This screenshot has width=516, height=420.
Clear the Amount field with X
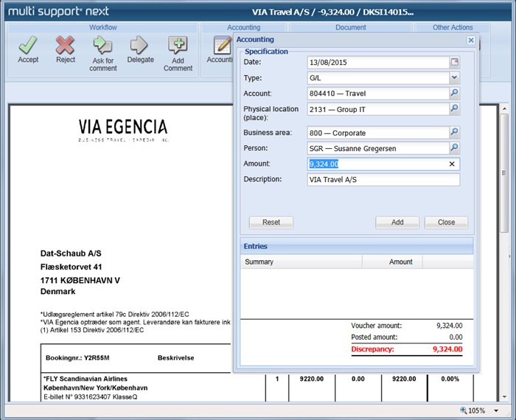[x=452, y=164]
